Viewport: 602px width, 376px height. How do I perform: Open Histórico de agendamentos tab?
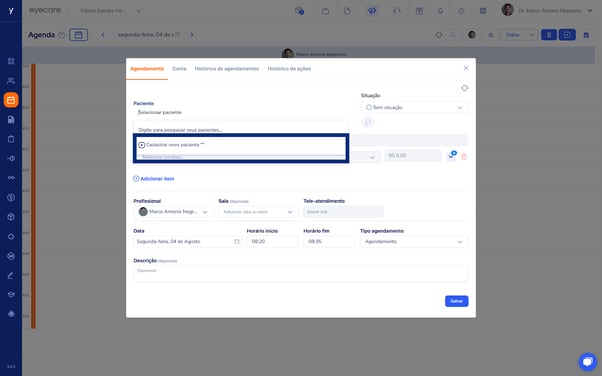[227, 69]
